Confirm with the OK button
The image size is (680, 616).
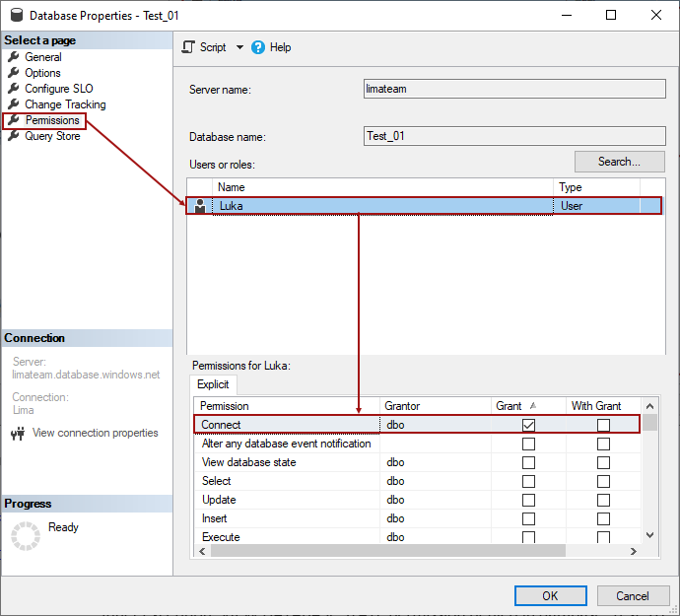coord(550,595)
